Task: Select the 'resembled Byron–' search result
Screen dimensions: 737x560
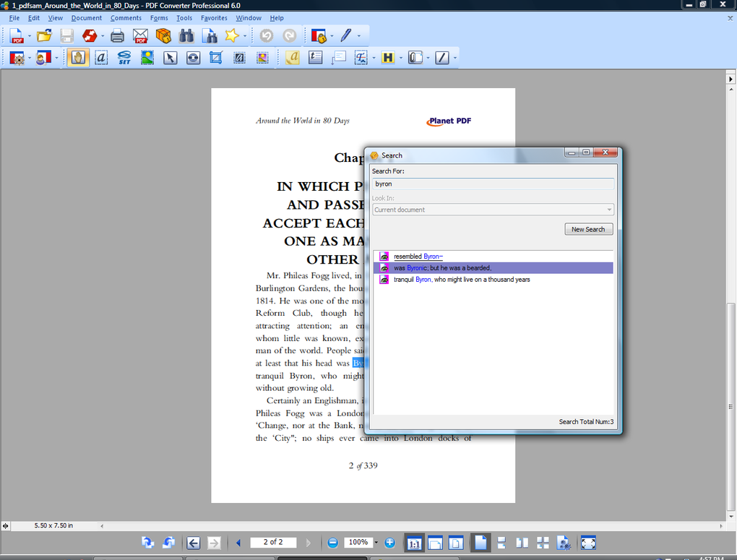Action: click(x=493, y=257)
